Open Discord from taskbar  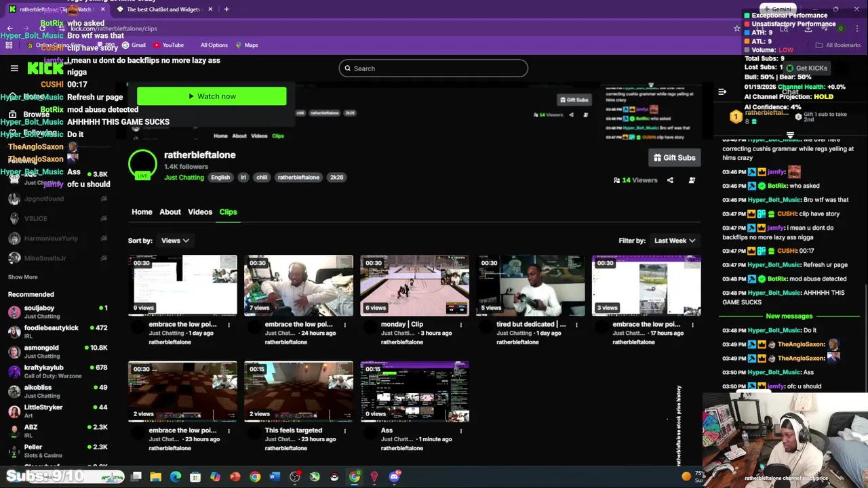click(x=394, y=476)
